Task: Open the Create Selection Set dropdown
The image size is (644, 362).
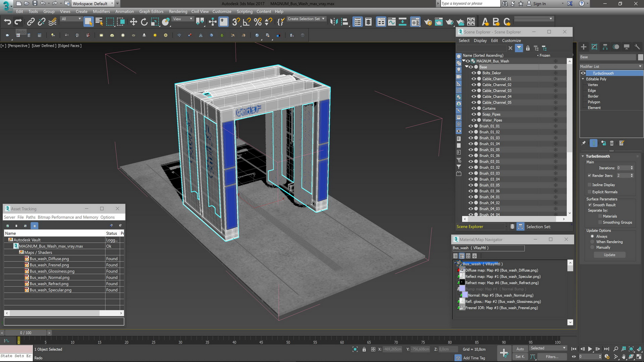Action: [x=306, y=19]
